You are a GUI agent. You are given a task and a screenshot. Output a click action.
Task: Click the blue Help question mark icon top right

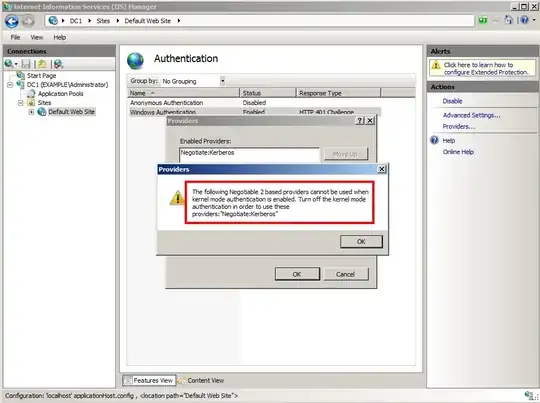click(x=524, y=20)
